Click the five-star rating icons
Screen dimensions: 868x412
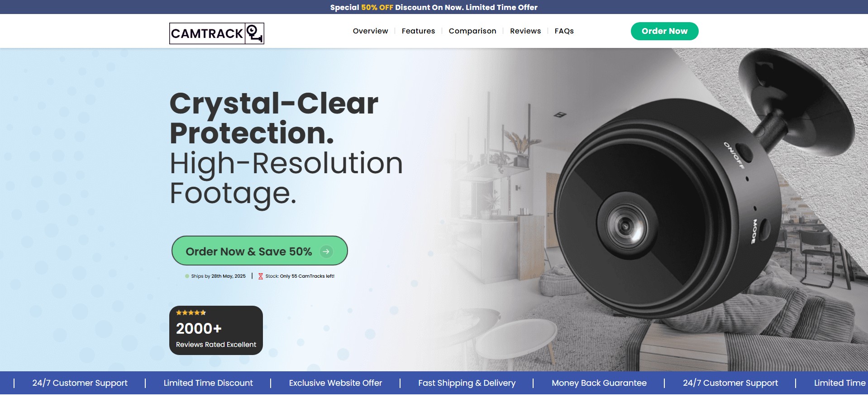click(x=191, y=313)
